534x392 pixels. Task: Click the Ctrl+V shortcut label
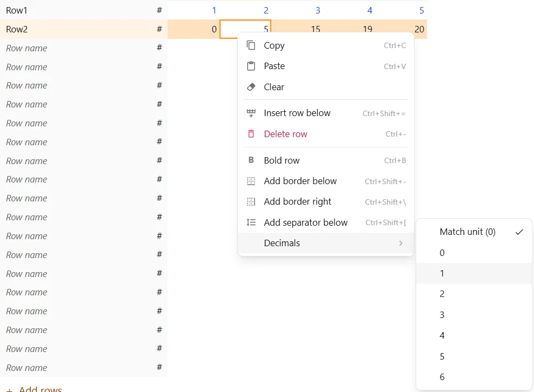(395, 66)
